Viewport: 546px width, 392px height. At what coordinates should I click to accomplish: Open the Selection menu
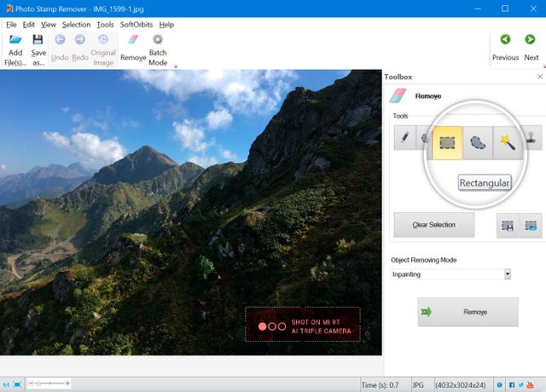click(x=76, y=25)
